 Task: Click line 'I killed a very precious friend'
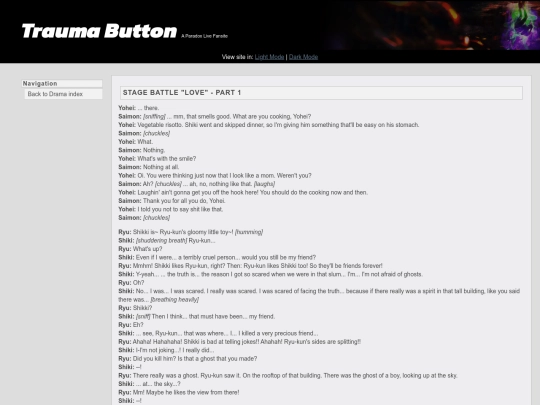pyautogui.click(x=218, y=333)
